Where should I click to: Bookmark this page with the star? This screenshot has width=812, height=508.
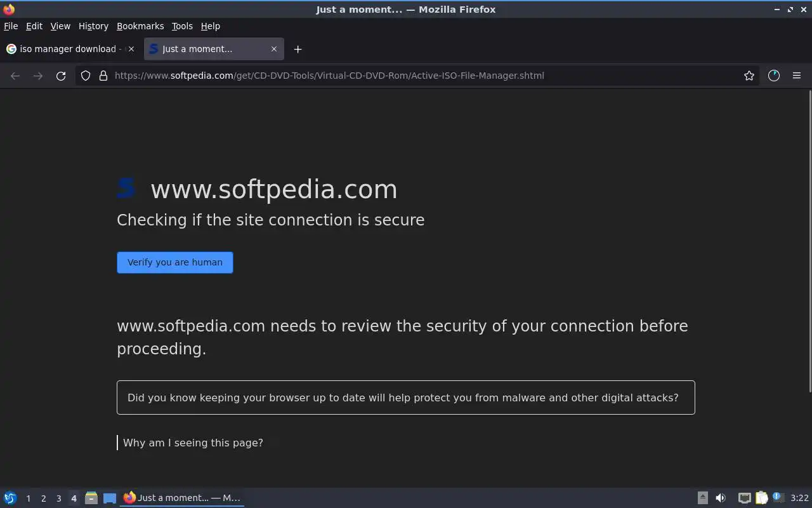pyautogui.click(x=749, y=76)
